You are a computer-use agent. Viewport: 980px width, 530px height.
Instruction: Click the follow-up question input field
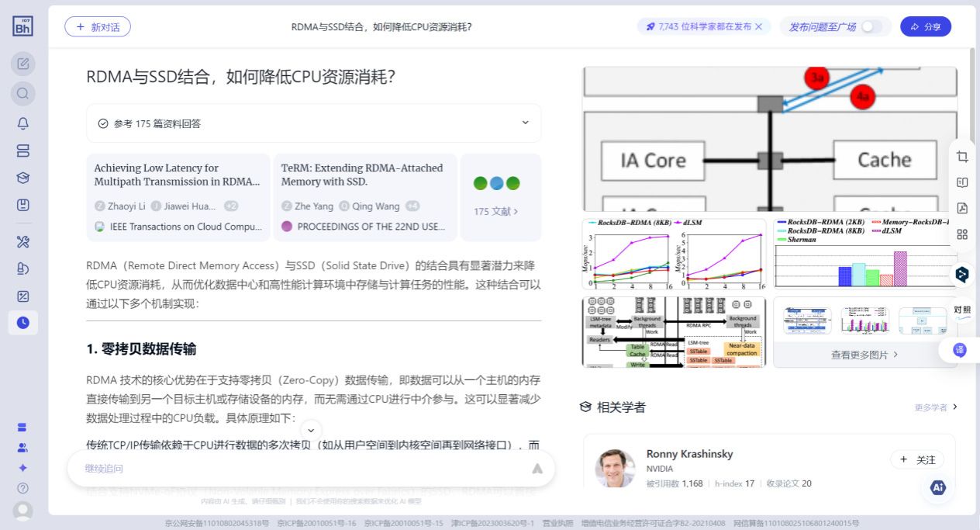tap(302, 469)
